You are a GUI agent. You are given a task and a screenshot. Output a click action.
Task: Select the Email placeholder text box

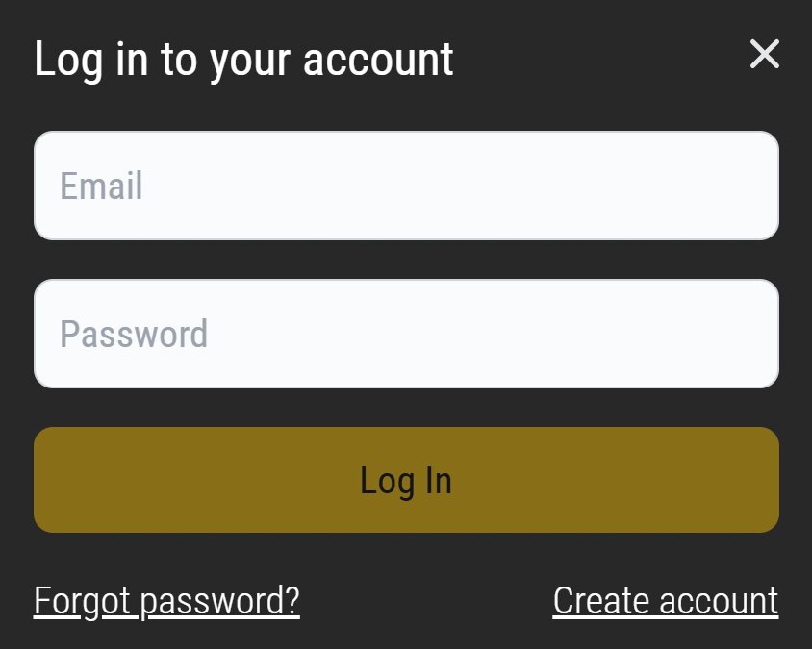tap(406, 186)
